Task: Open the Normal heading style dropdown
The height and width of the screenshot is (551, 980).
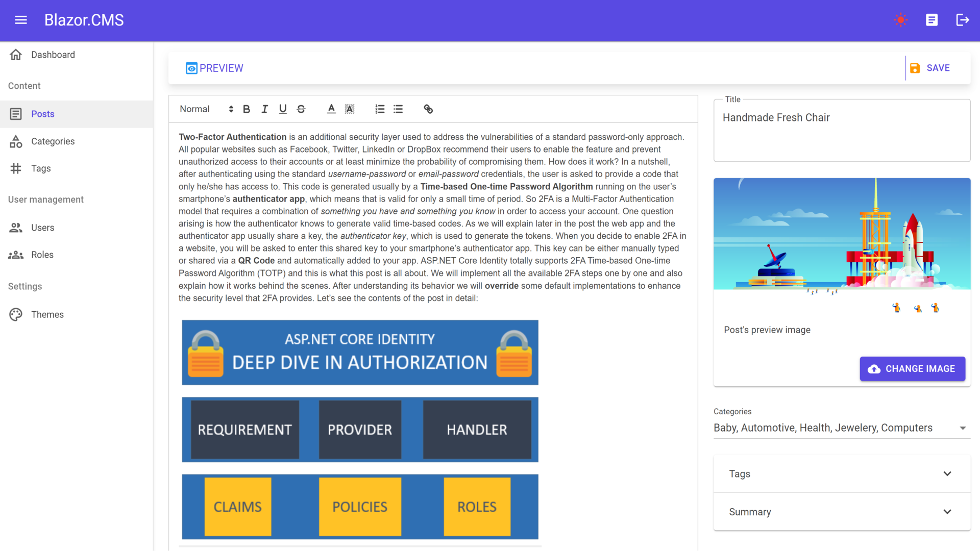Action: pos(206,109)
